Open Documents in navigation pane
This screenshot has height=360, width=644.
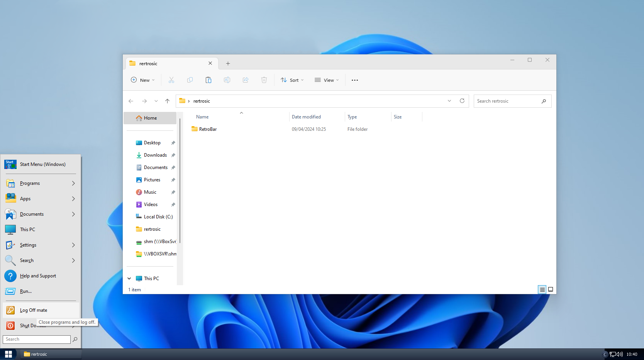(152, 167)
